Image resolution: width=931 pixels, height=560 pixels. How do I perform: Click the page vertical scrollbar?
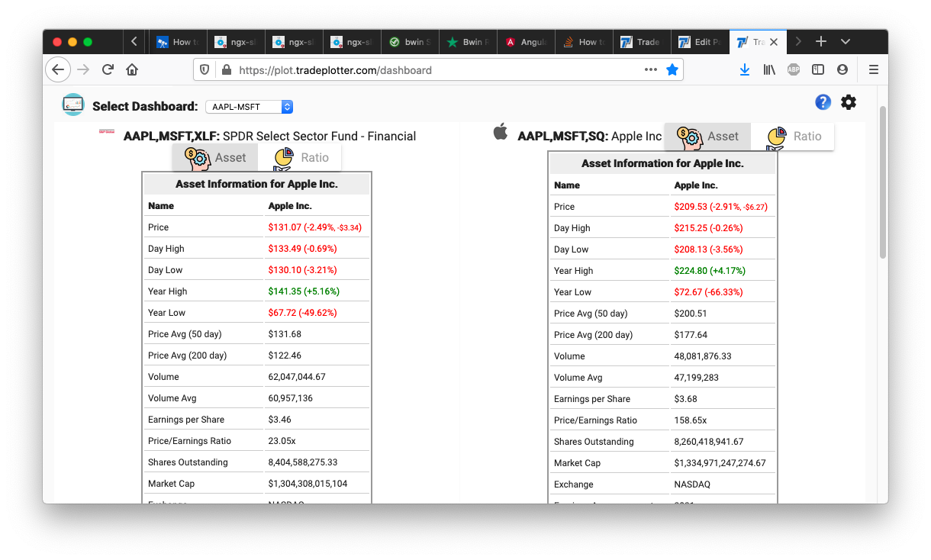[883, 183]
